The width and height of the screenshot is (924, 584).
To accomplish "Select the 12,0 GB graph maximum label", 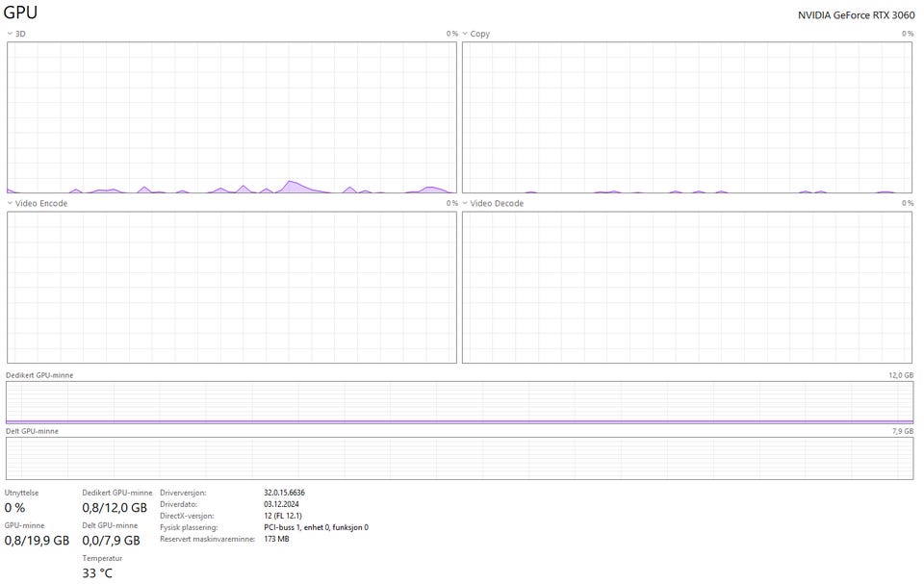I will click(901, 375).
